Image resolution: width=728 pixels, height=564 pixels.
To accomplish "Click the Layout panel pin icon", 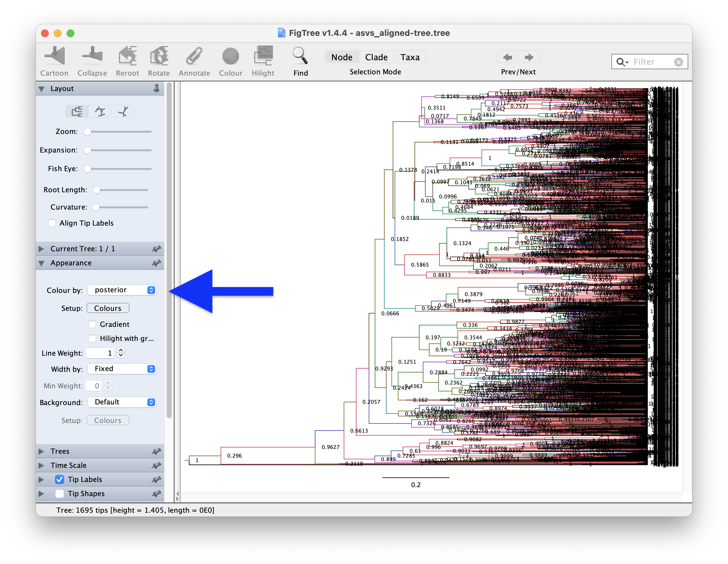I will [156, 88].
